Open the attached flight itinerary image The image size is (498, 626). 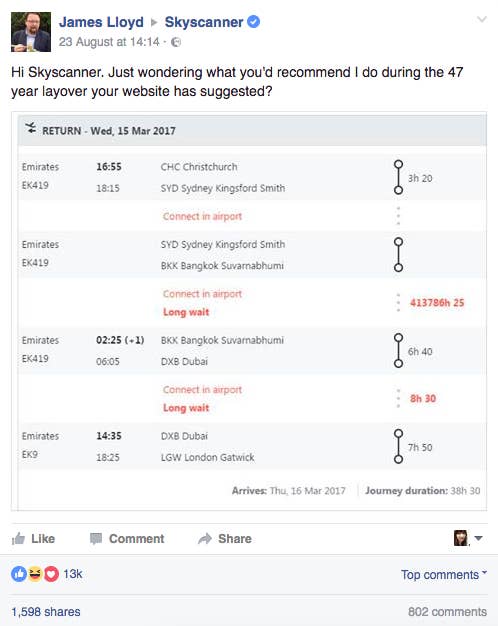tap(249, 311)
